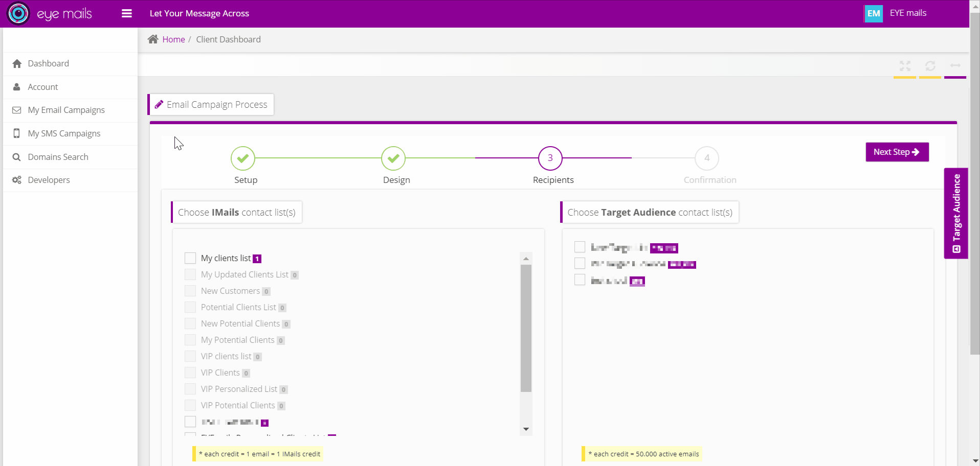
Task: Expand the Target Audience side panel
Action: pos(956,213)
